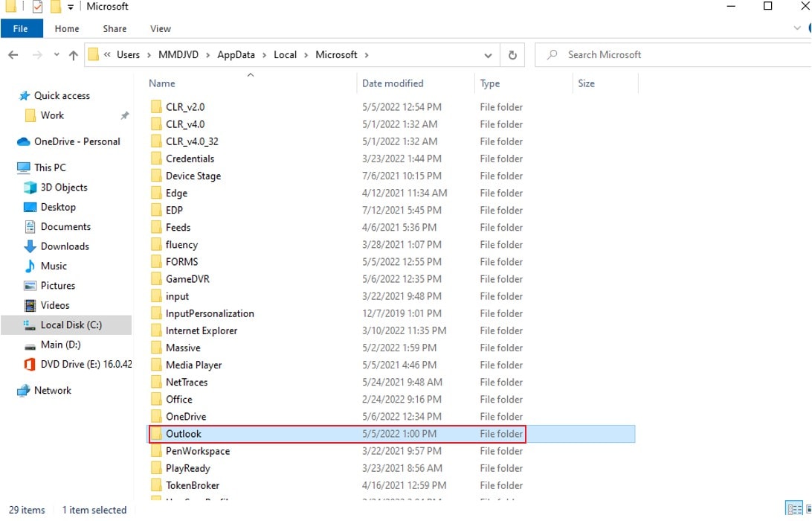
Task: Click the Outlook folder icon
Action: [156, 434]
